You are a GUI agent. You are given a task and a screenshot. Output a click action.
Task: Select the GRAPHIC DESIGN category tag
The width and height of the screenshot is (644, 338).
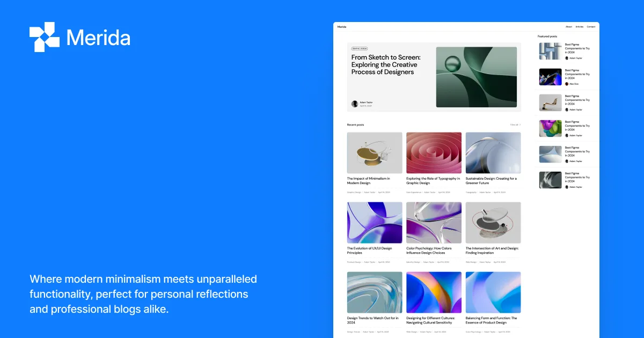pos(360,48)
